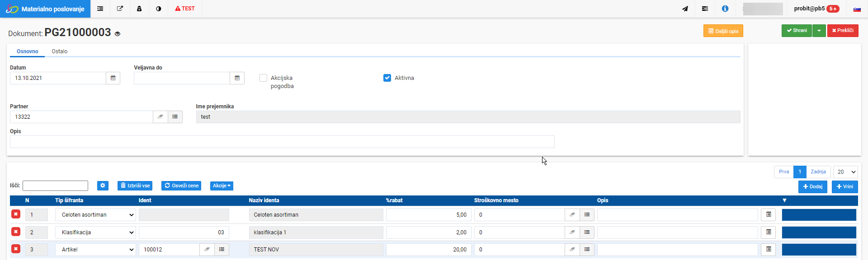This screenshot has height=260, width=868.
Task: Open Tip šifranta dropdown Klasifikacija
Action: tap(95, 232)
